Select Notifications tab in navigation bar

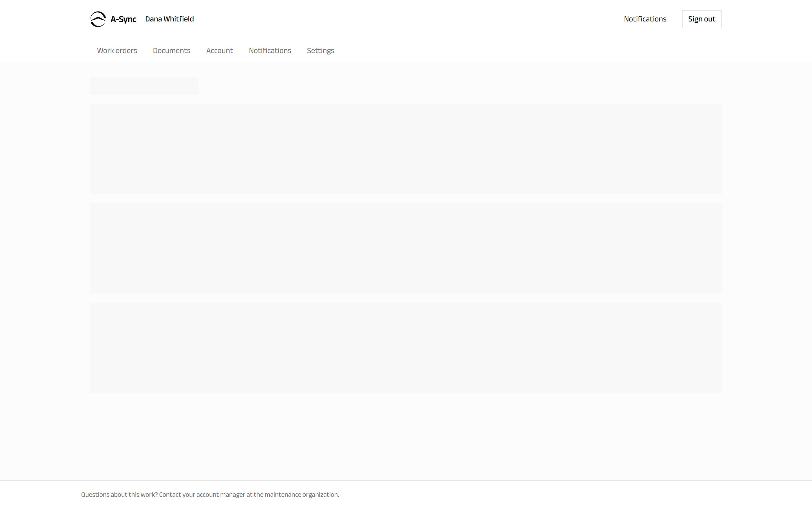(x=270, y=51)
